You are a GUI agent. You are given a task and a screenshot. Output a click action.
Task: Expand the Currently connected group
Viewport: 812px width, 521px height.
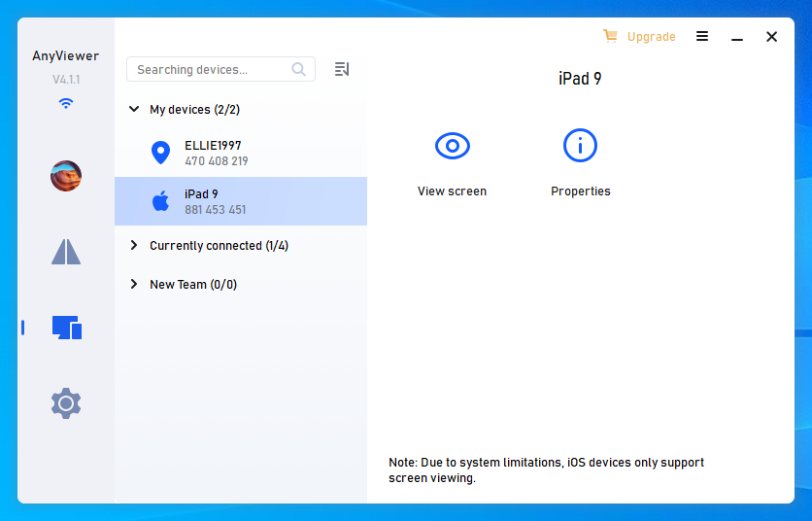point(134,245)
